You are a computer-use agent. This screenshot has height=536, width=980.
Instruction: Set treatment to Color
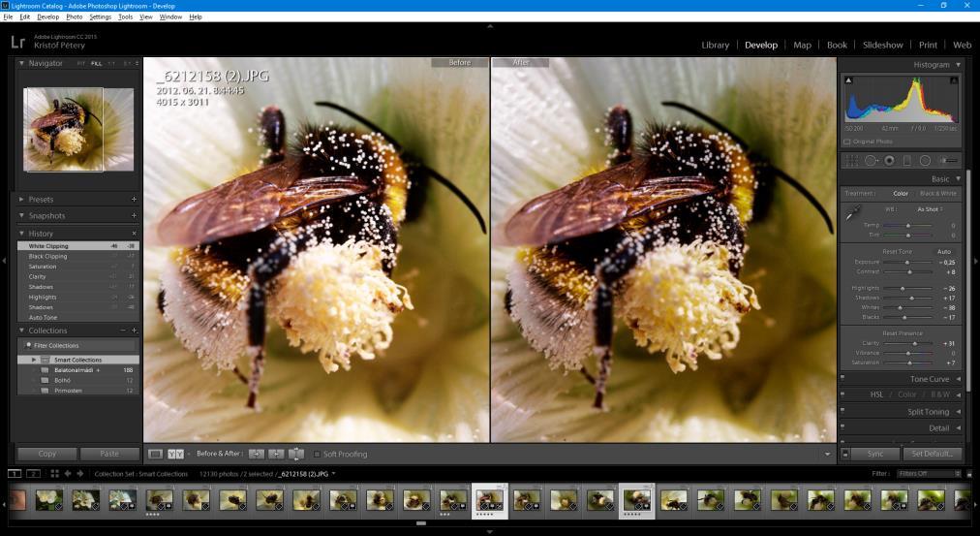[x=901, y=193]
